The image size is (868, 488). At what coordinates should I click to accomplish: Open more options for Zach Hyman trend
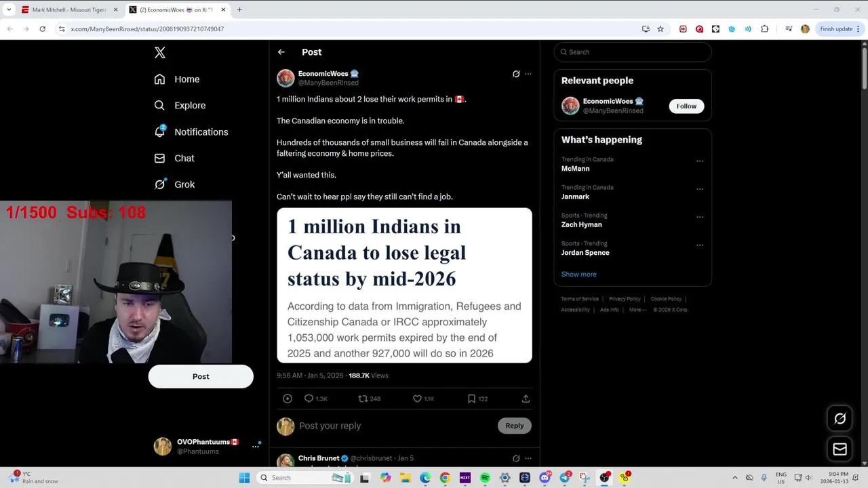pyautogui.click(x=700, y=218)
